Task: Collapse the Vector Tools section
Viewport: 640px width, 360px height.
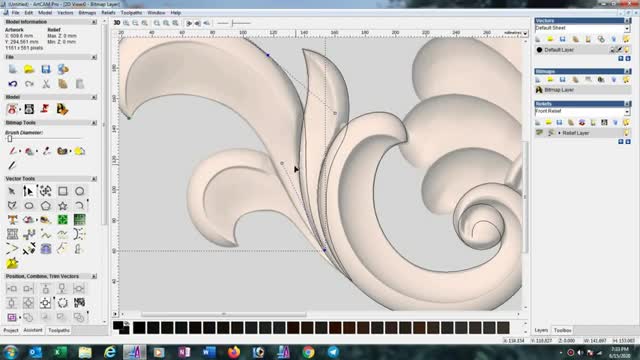Action: [94, 179]
